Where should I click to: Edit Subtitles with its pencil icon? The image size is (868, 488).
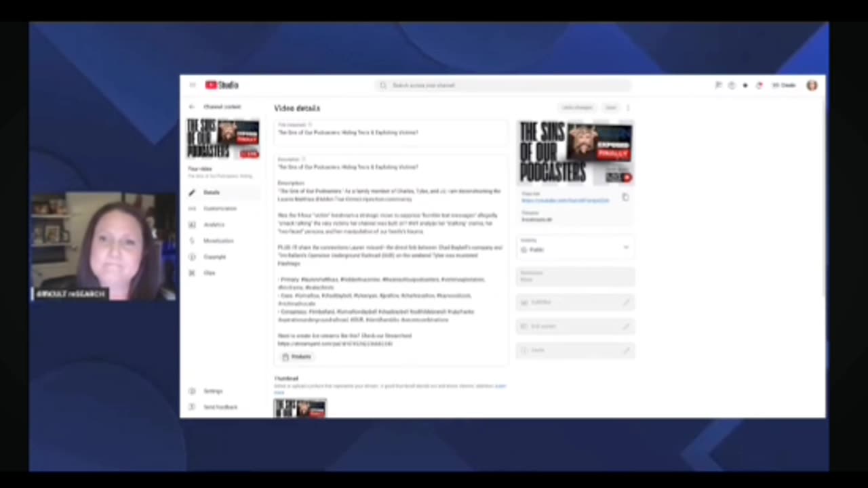coord(626,302)
